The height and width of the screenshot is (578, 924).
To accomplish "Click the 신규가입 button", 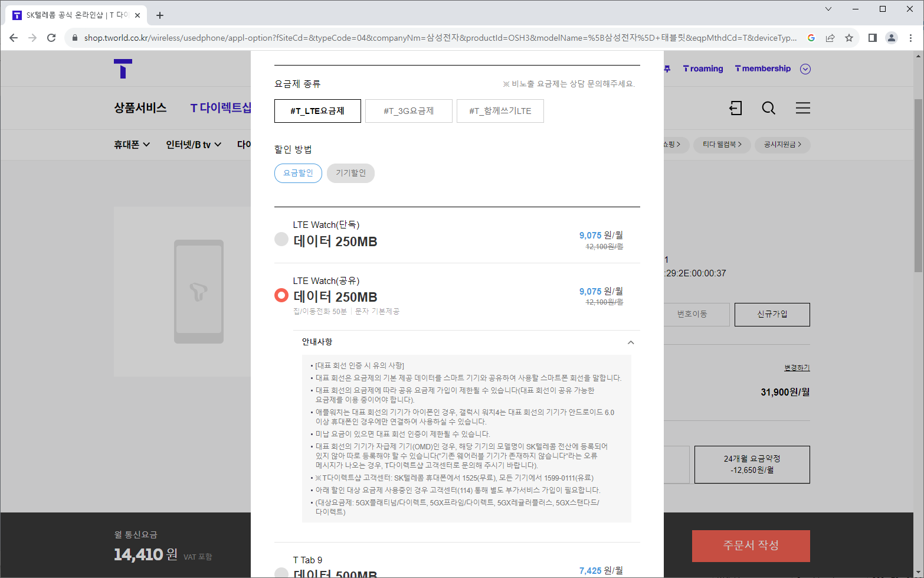I will tap(772, 315).
